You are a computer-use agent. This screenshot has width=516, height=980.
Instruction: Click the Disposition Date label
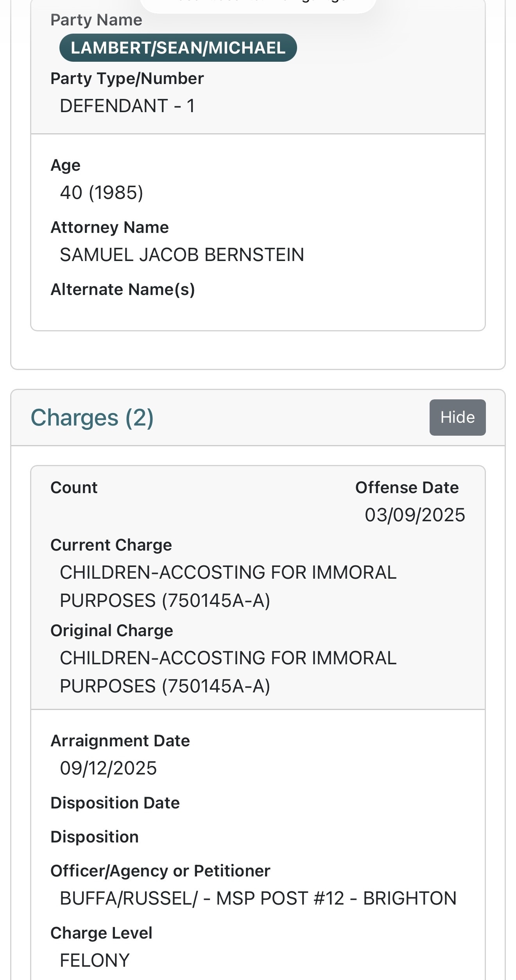pyautogui.click(x=115, y=803)
